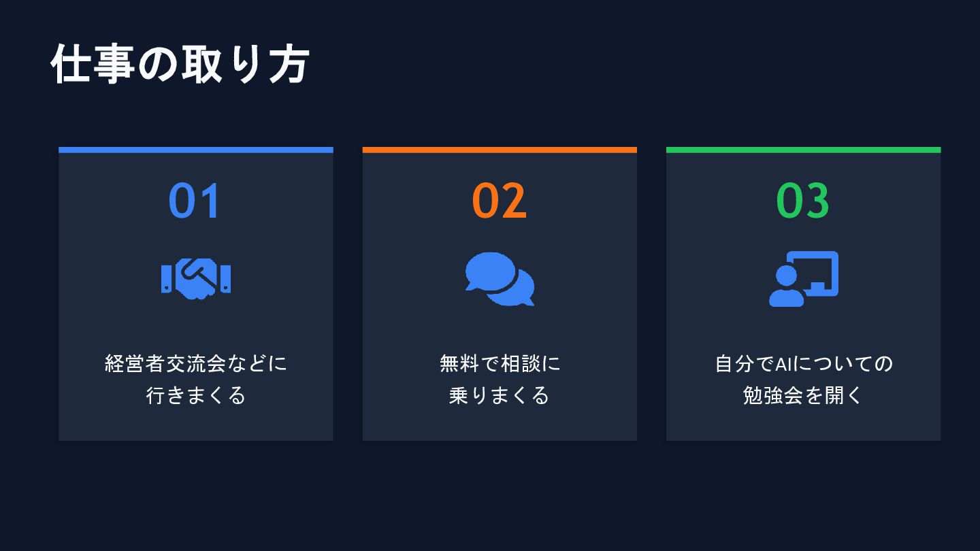Click the handshake icon in the first card
Image resolution: width=980 pixels, height=551 pixels.
pos(196,279)
